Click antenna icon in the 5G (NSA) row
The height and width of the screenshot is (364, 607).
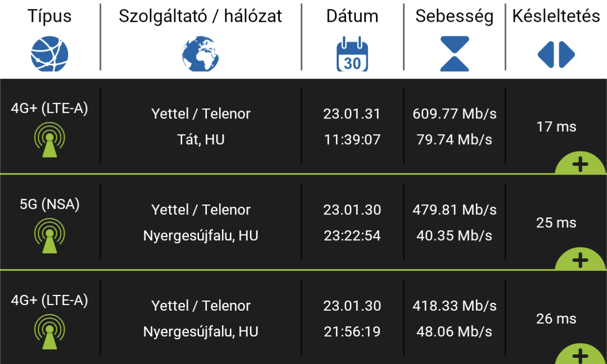pos(49,235)
